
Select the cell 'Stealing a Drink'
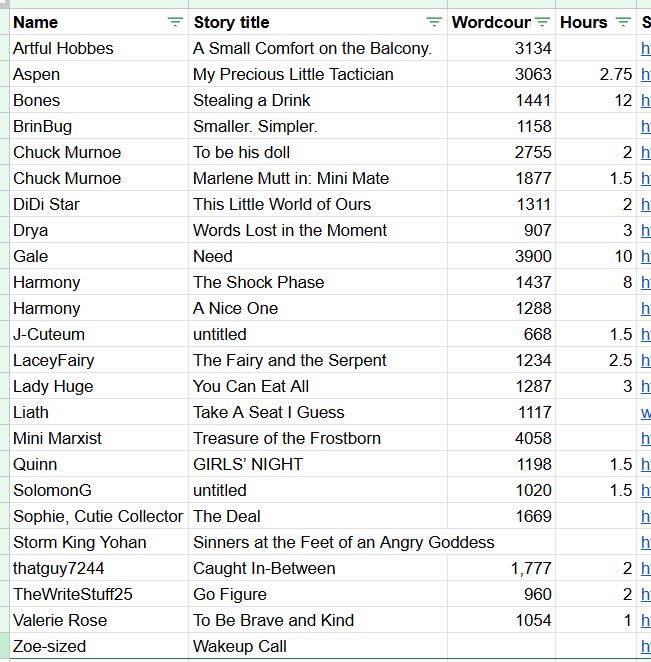point(318,100)
